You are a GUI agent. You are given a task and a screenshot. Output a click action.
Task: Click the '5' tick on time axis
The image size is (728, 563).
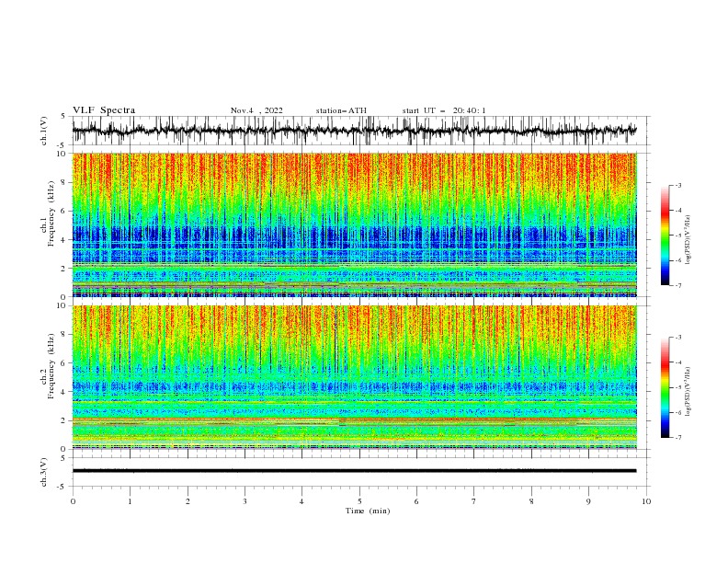point(359,501)
